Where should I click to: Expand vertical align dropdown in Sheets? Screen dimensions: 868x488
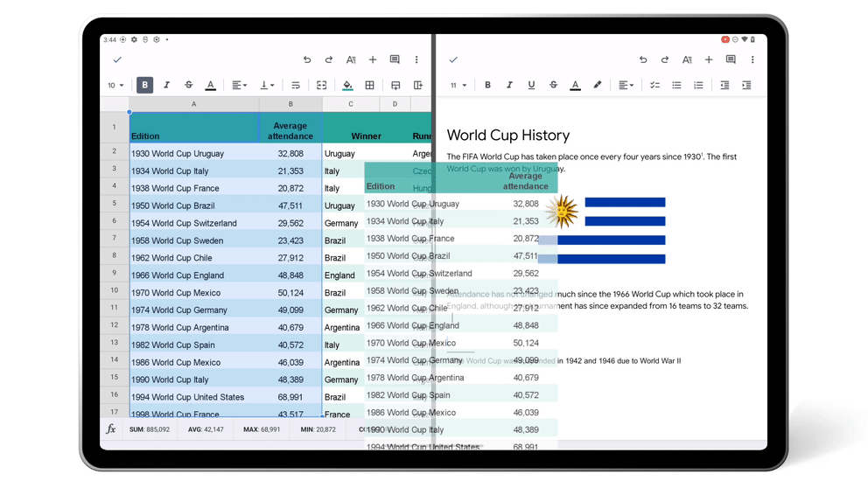tap(268, 85)
